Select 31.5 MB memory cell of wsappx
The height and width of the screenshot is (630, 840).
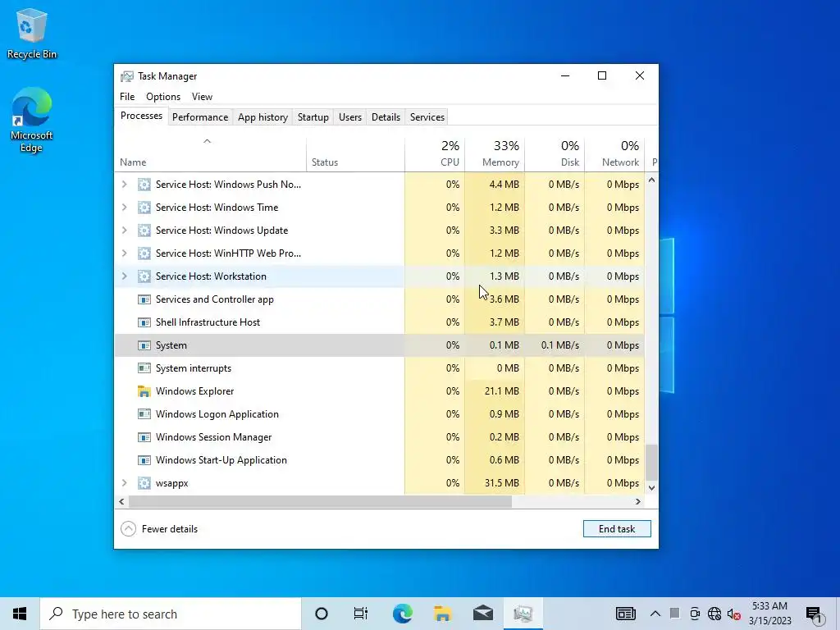click(495, 483)
